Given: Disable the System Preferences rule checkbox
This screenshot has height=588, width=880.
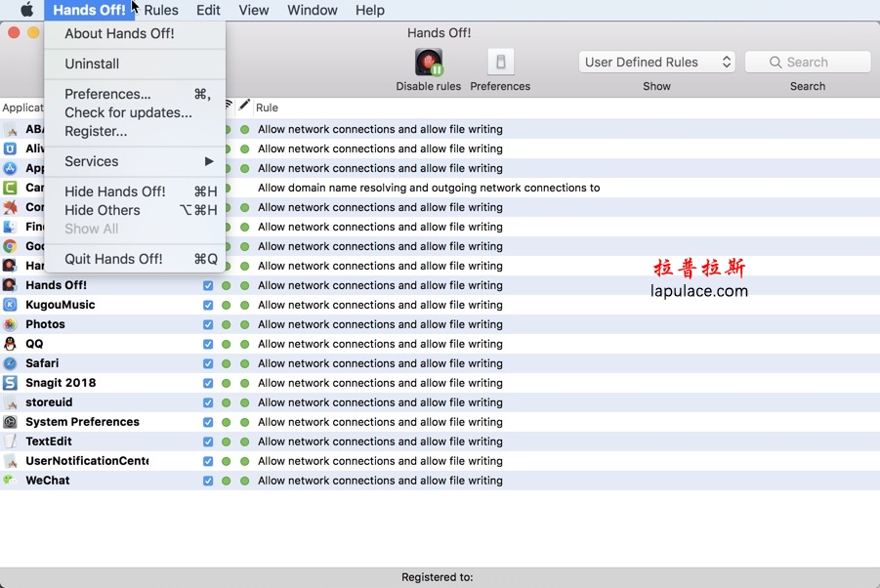Looking at the screenshot, I should click(208, 422).
